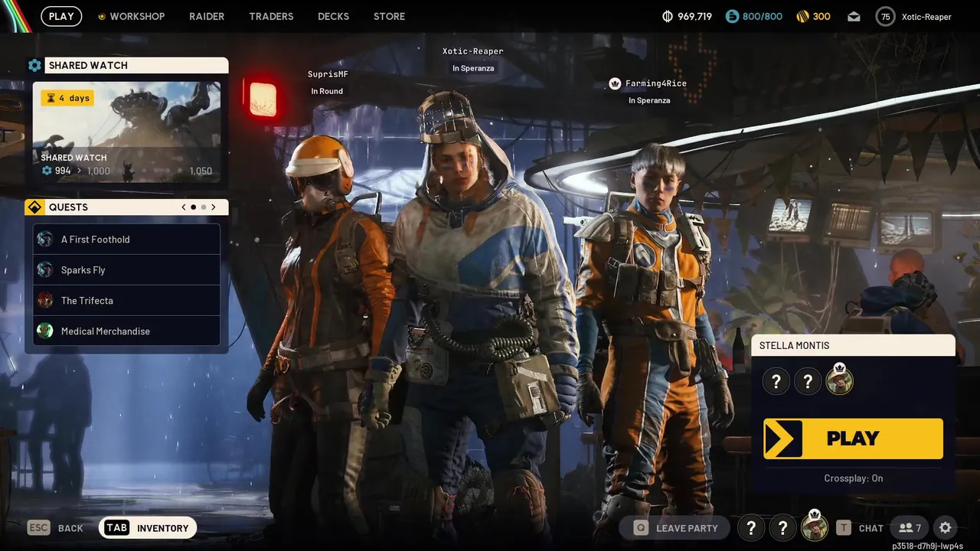Open the A First Foothold quest
Screen dimensions: 980x551
point(126,240)
